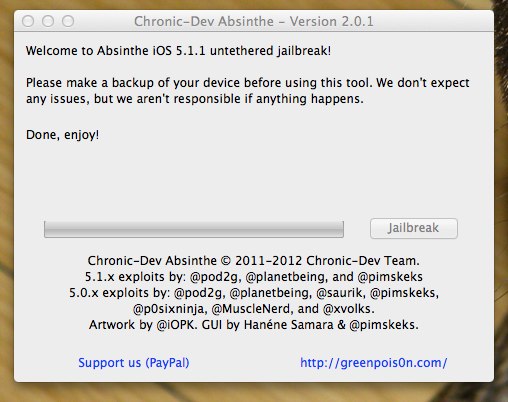Viewport: 508px width, 402px height.
Task: Click the backup warning paragraph
Action: [248, 91]
